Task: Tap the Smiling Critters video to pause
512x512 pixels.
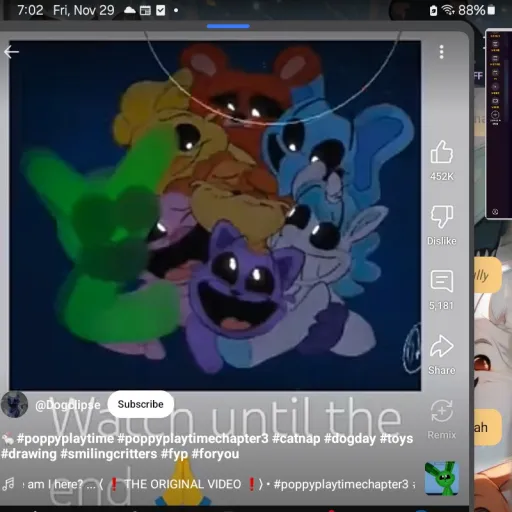Action: point(215,215)
